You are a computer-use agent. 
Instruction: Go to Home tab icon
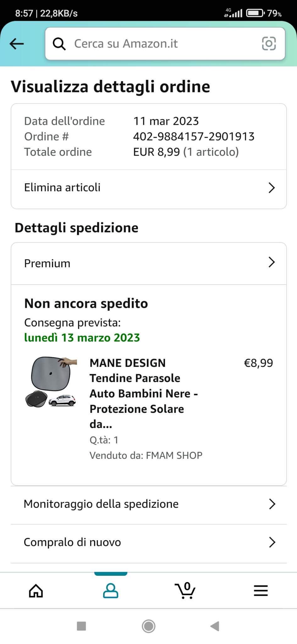(x=36, y=591)
